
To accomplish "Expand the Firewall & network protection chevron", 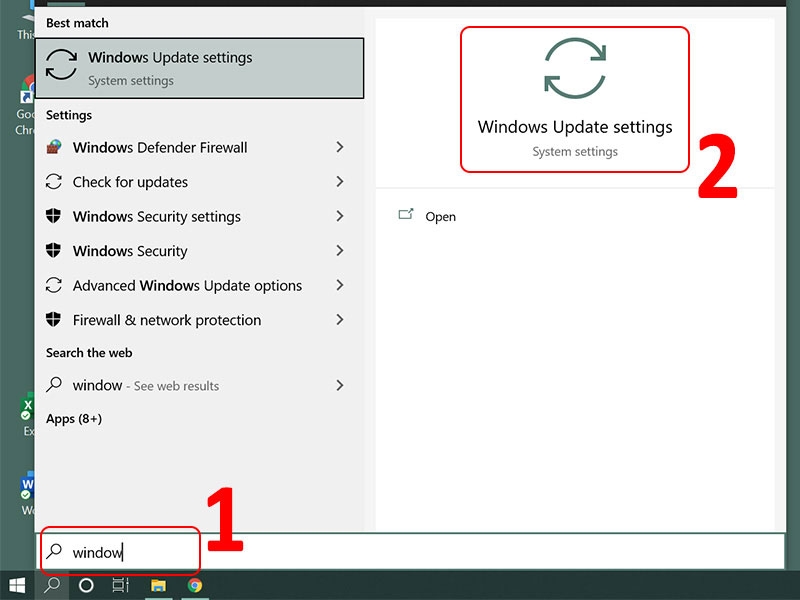I will (340, 320).
